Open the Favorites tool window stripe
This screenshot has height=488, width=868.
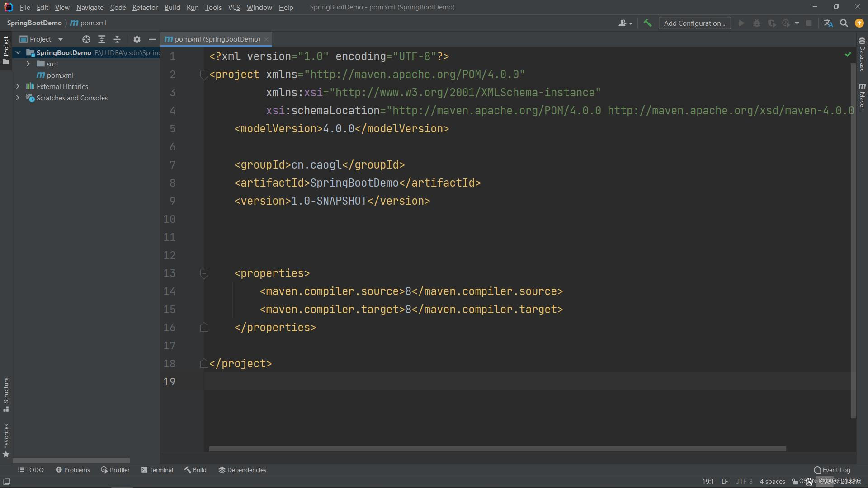[6, 441]
